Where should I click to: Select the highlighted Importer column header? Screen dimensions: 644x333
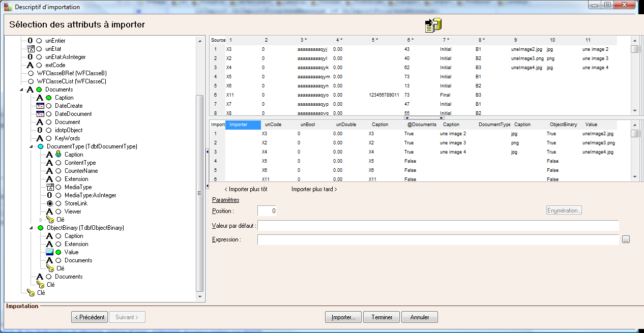[243, 125]
